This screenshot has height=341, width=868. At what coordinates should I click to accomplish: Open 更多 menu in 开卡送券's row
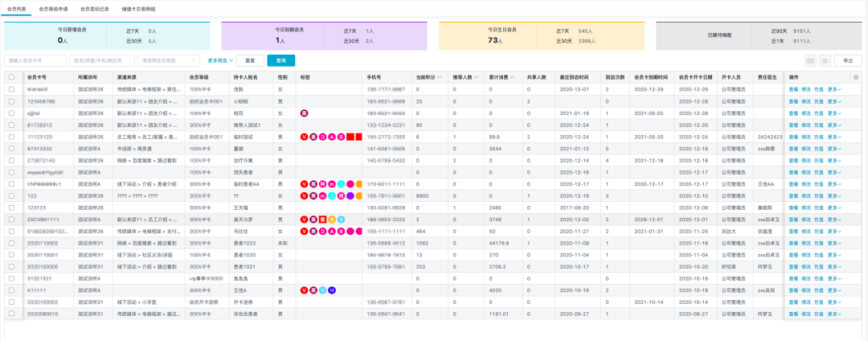click(834, 302)
